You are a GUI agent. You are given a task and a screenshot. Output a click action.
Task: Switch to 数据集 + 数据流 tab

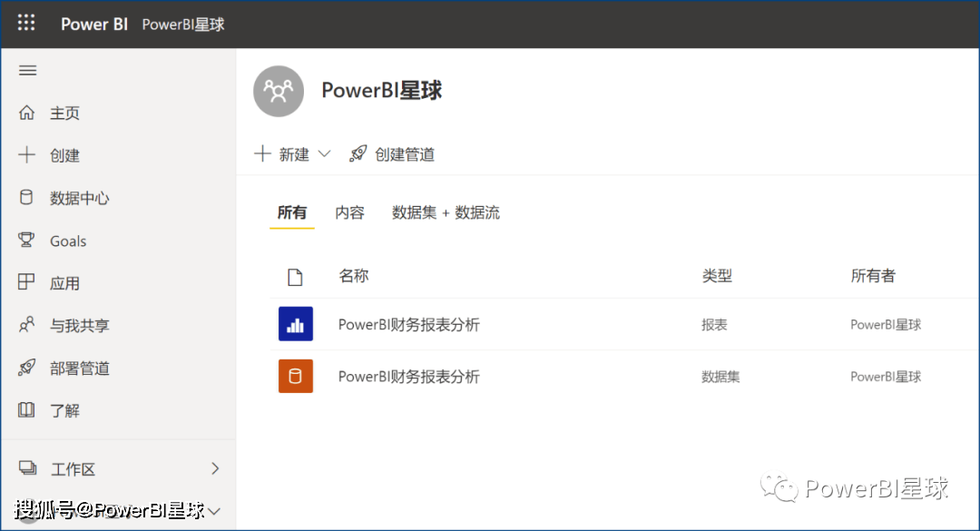446,213
